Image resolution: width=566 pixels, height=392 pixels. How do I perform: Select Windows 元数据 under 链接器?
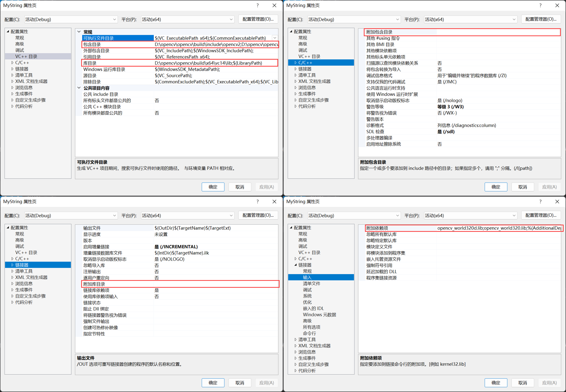(x=319, y=315)
